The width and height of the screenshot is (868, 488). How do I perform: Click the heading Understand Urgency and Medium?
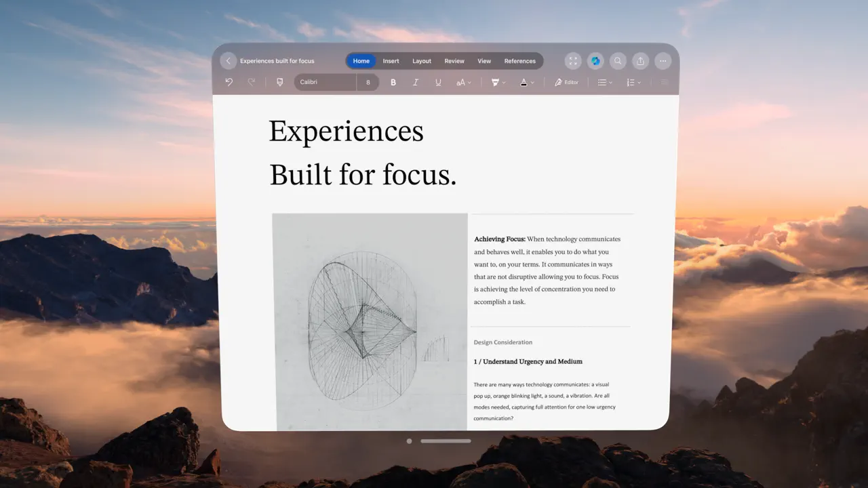click(528, 361)
